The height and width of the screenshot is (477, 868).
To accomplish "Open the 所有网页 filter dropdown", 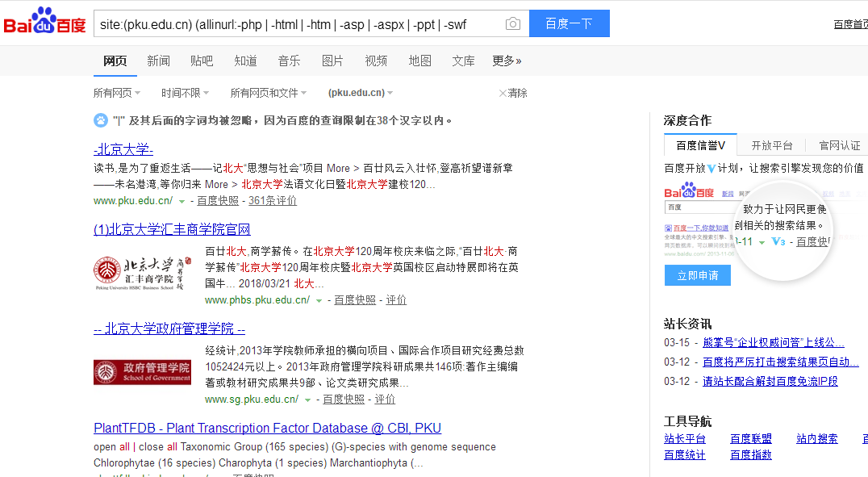I will (117, 93).
